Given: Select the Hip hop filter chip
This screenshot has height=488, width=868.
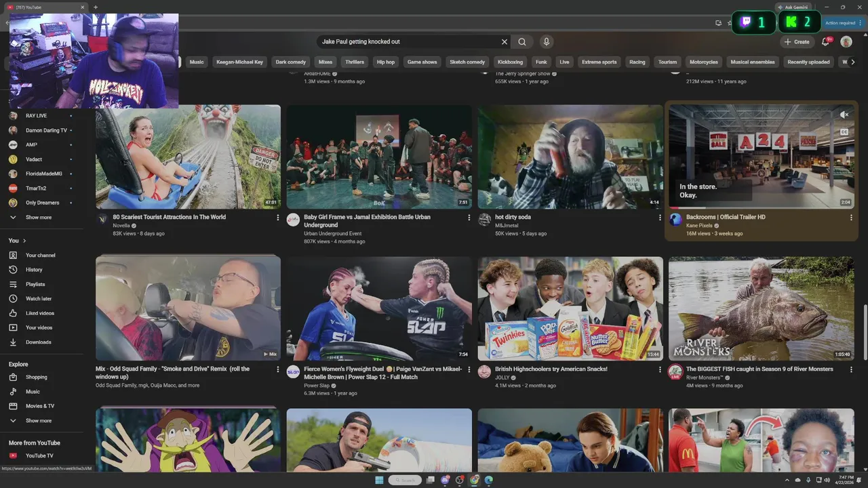Looking at the screenshot, I should (386, 62).
